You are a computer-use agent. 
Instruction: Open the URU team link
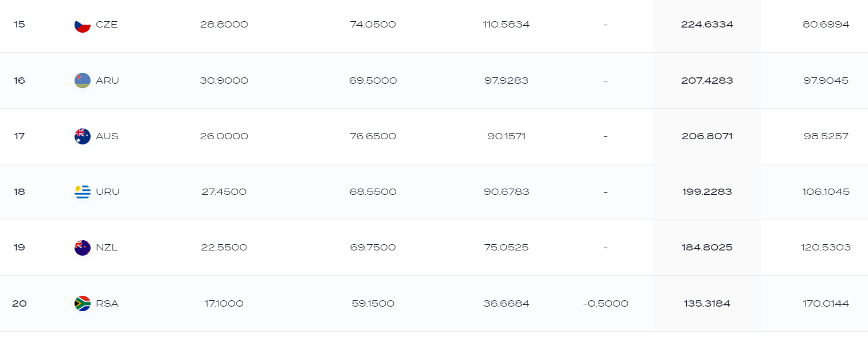click(x=108, y=192)
